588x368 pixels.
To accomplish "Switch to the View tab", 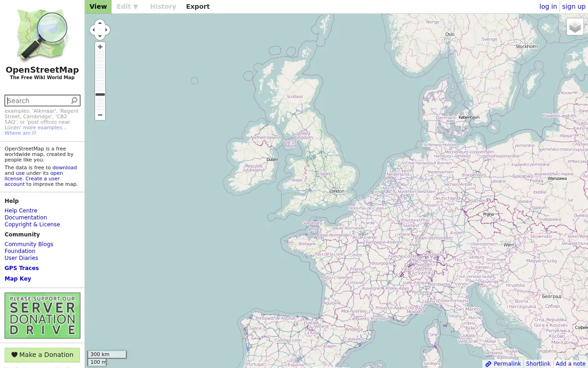I will pos(98,6).
